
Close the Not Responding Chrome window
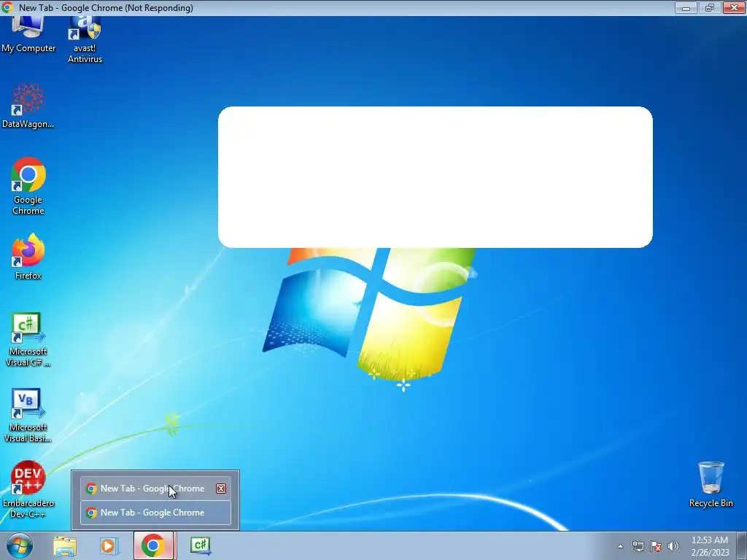pos(734,7)
